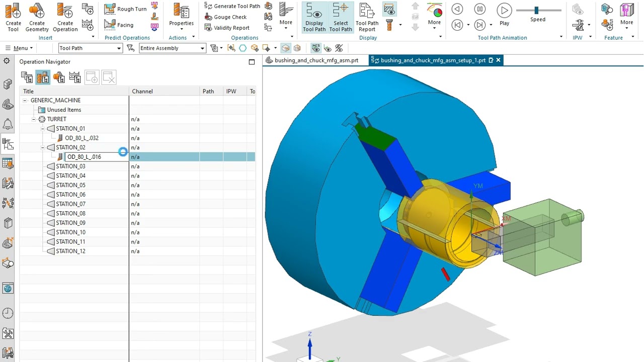
Task: Run a Gouge Check
Action: click(225, 17)
